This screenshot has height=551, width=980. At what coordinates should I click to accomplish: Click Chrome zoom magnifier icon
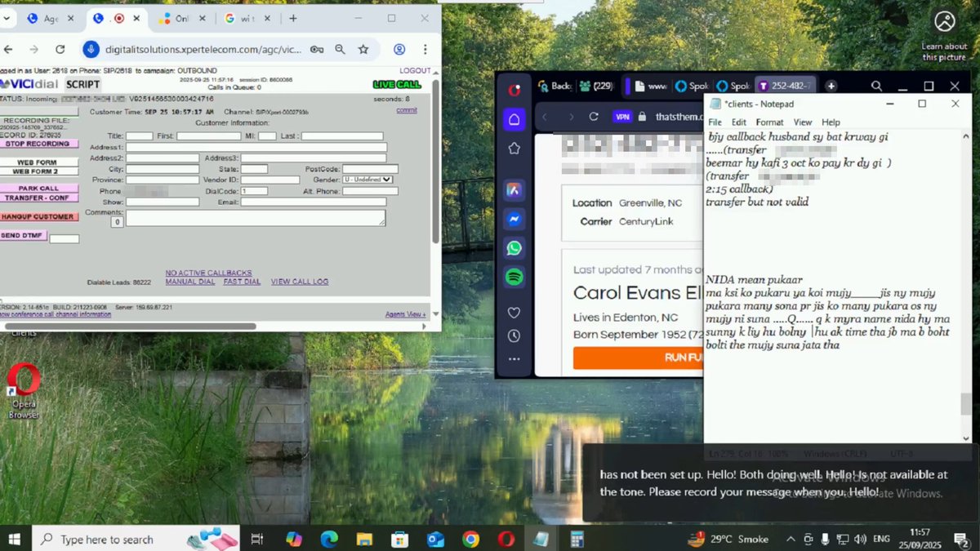click(x=340, y=50)
